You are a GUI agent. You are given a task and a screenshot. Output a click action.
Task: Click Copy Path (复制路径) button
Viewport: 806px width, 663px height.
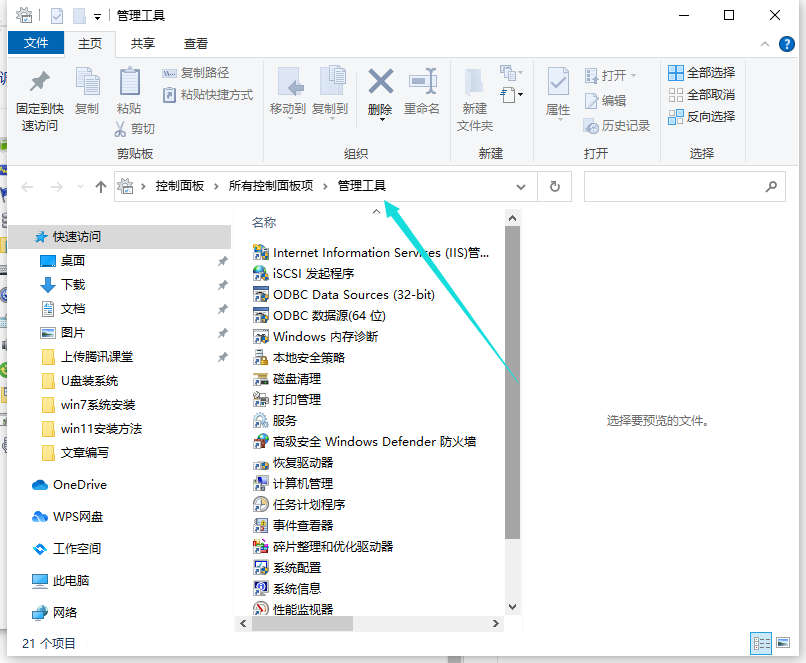196,73
